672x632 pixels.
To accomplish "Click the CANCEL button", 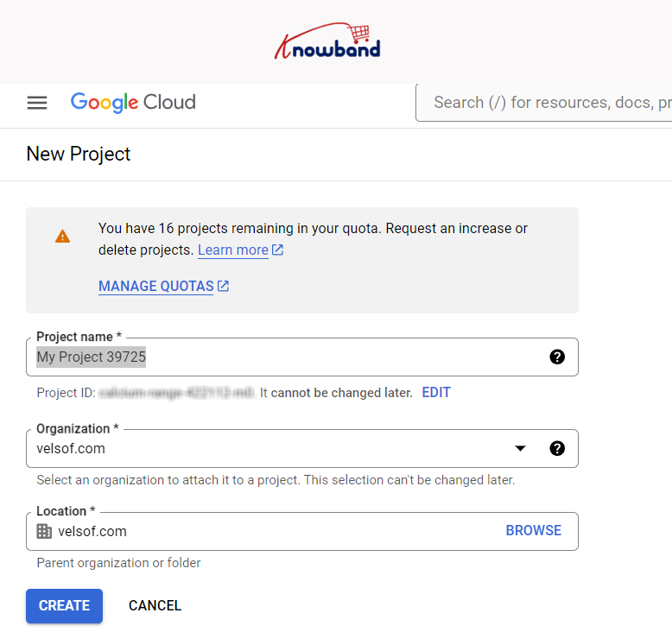I will [x=155, y=606].
